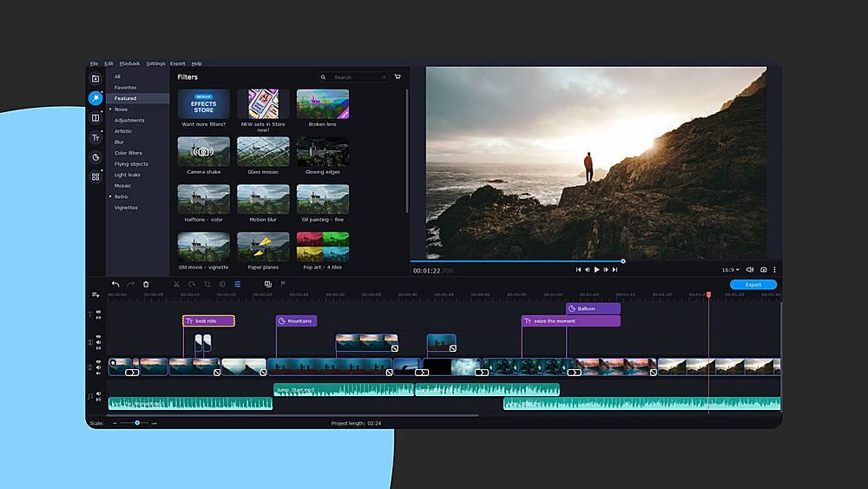Screen dimensions: 868x489
Task: Delete selected clip with trash icon
Action: [x=146, y=284]
